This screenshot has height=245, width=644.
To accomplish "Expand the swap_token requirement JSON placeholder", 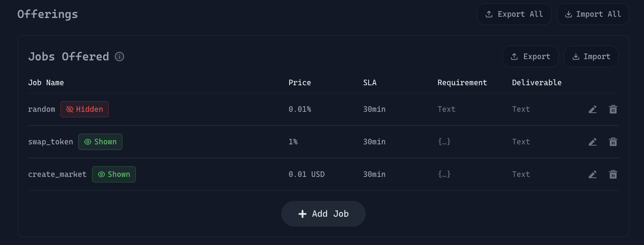I will tap(444, 142).
